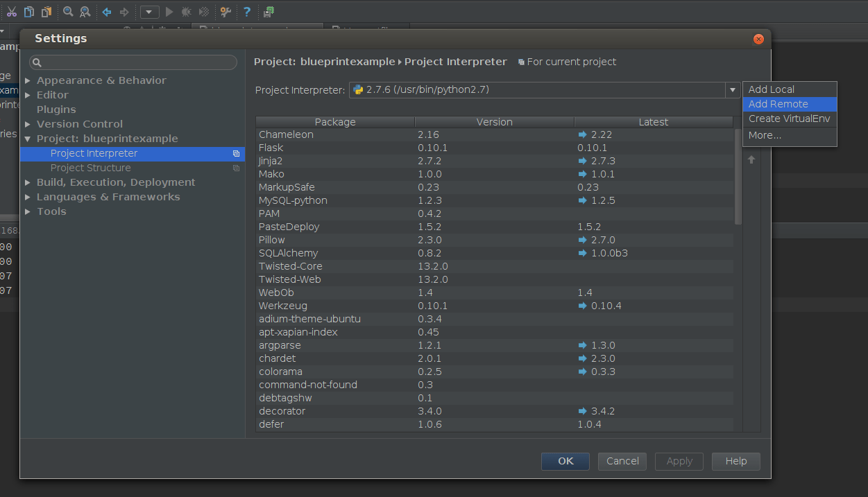Click inside the settings search field

tap(132, 62)
